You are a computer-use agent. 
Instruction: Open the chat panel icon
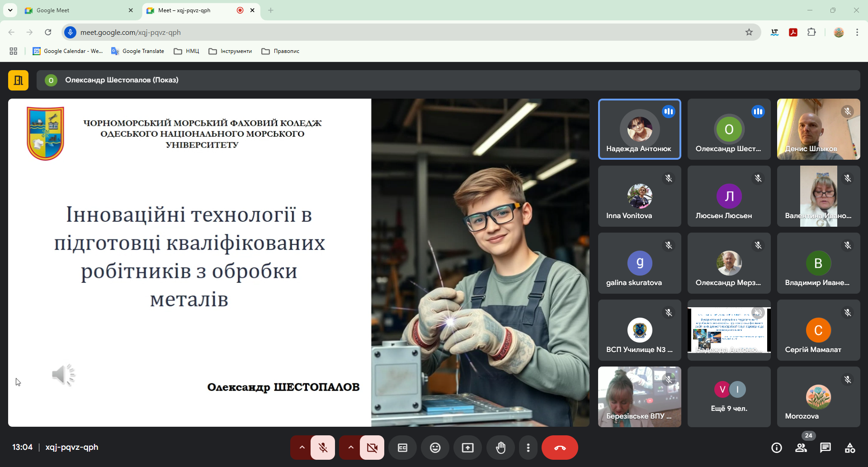click(x=825, y=448)
